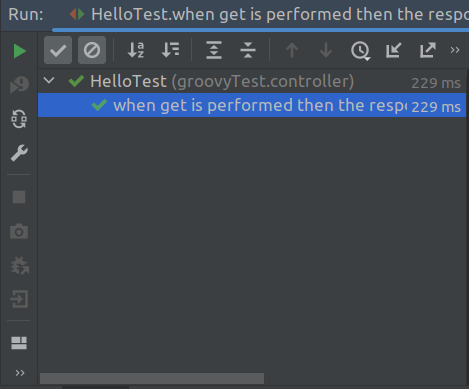
Task: Toggle Show Passed tests checkmark button
Action: tap(58, 50)
